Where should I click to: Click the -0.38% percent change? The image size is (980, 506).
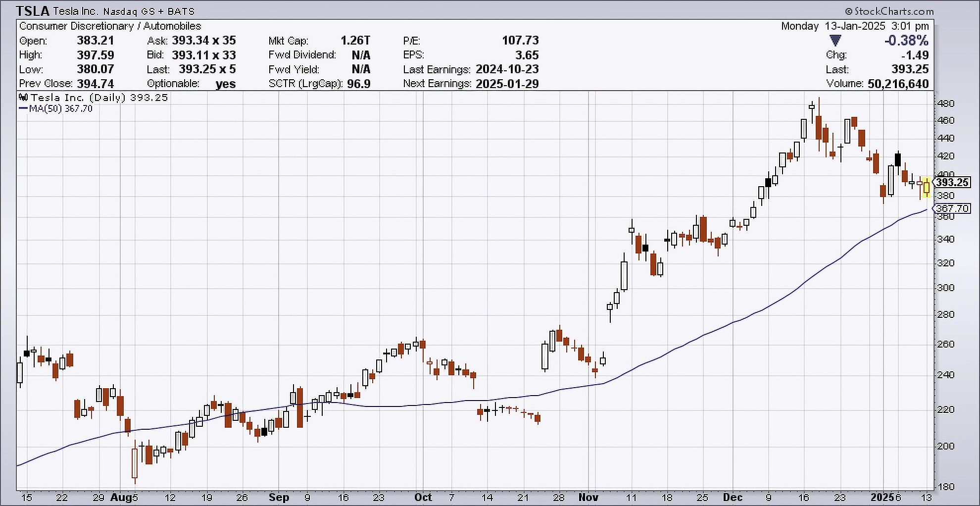[x=906, y=40]
